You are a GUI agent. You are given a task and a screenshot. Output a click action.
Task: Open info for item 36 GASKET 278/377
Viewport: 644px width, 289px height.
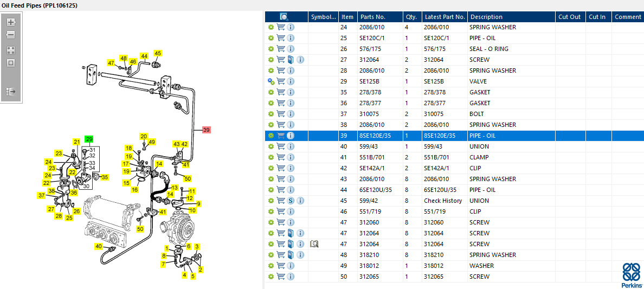pyautogui.click(x=291, y=103)
